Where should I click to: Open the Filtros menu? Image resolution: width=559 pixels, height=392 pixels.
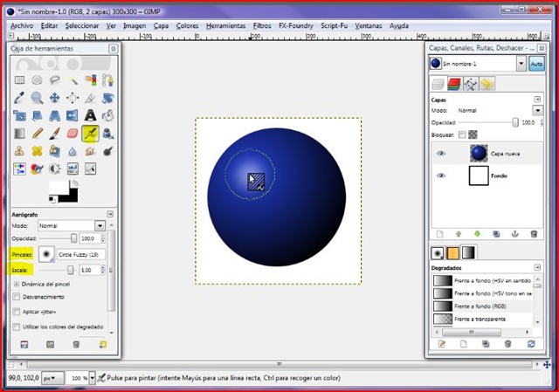point(261,26)
